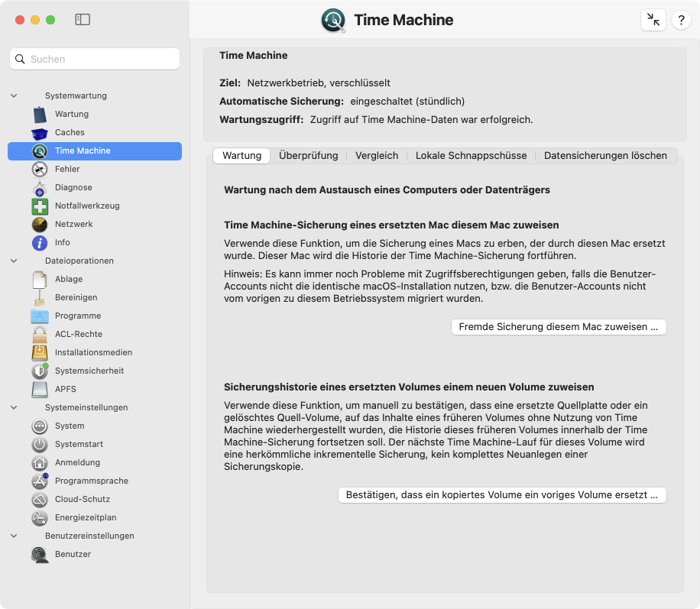Open the Benutzer user icon
700x609 pixels.
(x=40, y=554)
